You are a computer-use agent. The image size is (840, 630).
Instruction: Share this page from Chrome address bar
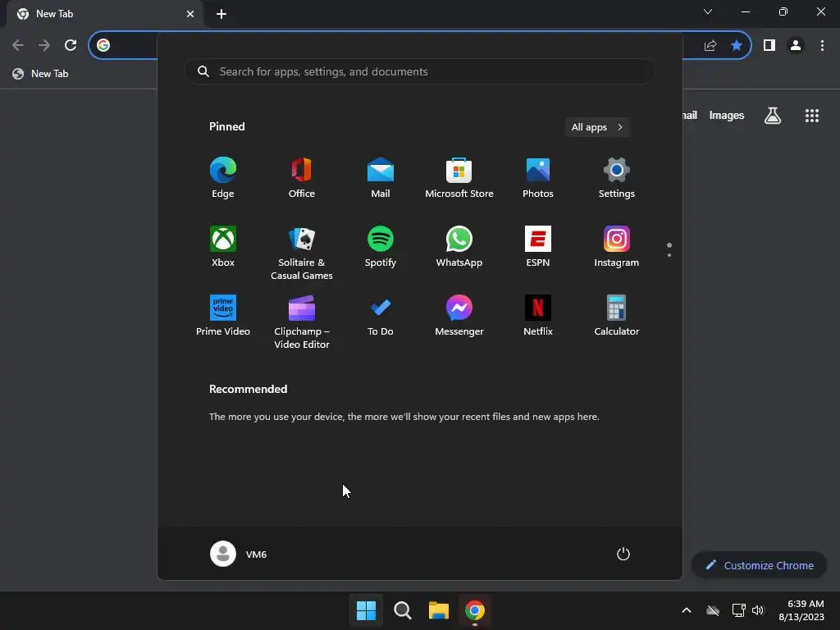(710, 45)
